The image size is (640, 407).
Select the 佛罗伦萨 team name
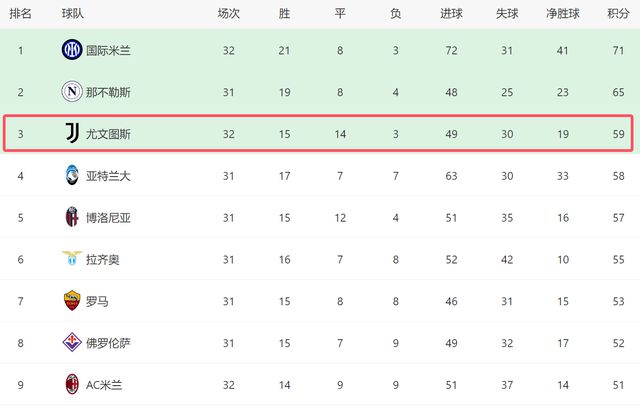click(x=109, y=343)
